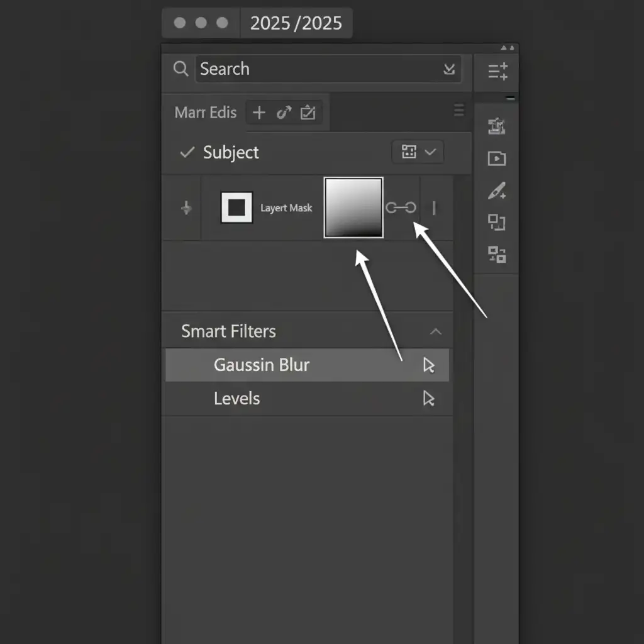Open the add-list icon at top right
The image size is (644, 644).
tap(497, 71)
